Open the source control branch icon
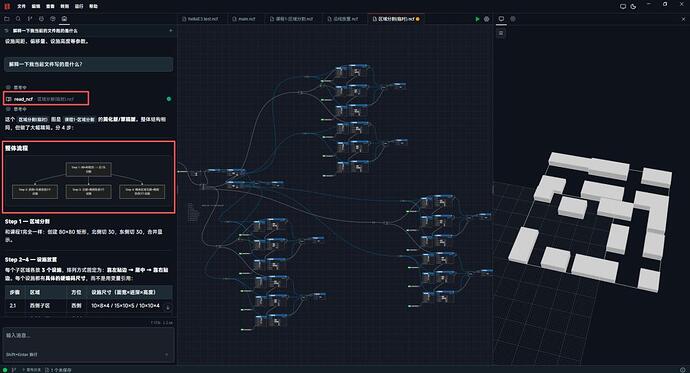Screen dimensions: 690x373 click(x=29, y=19)
